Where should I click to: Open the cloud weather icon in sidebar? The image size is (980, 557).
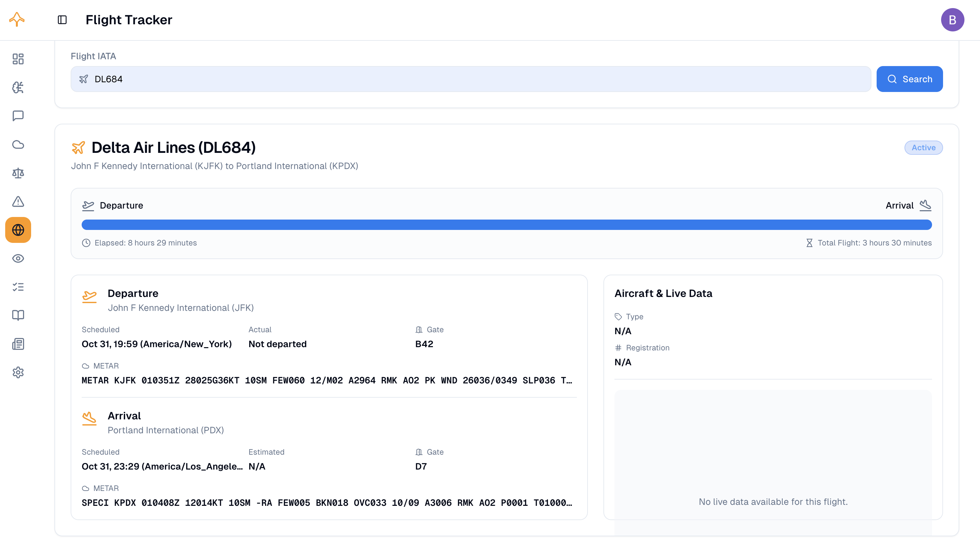[18, 144]
